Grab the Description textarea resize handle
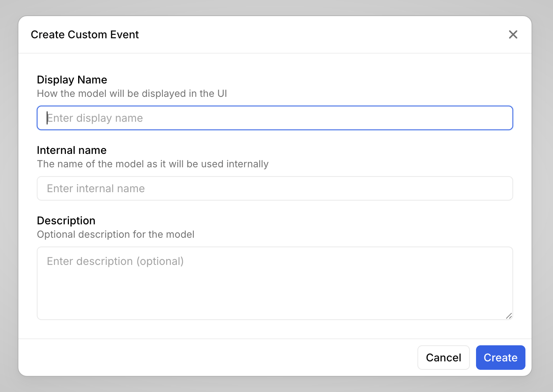 tap(509, 316)
